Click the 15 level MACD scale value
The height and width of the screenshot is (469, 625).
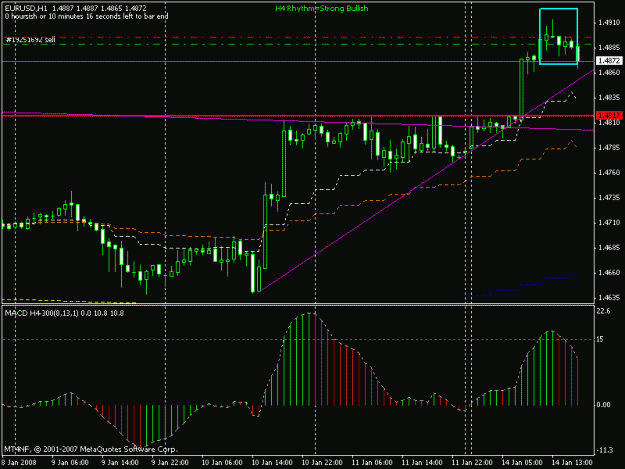pos(600,339)
